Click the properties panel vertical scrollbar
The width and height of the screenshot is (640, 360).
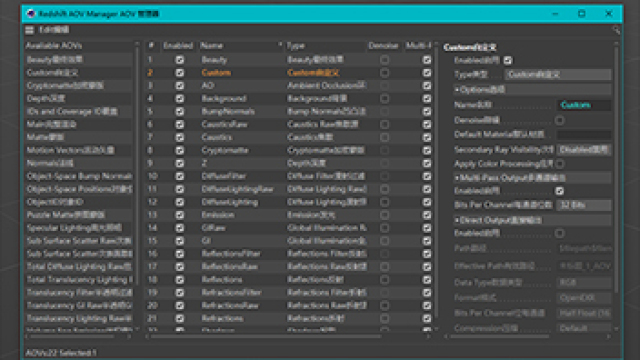[616, 169]
